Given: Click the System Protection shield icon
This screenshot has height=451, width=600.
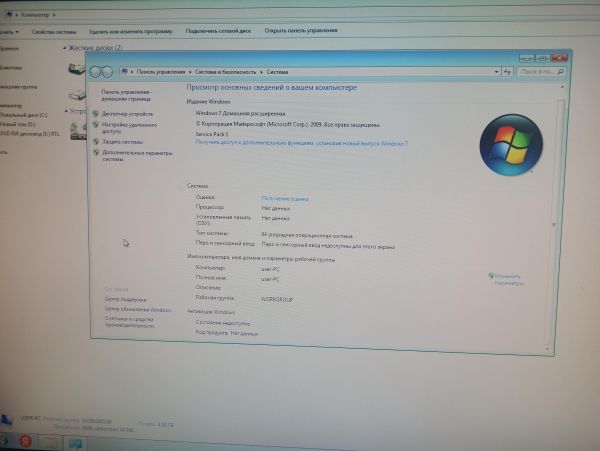Looking at the screenshot, I should (96, 142).
